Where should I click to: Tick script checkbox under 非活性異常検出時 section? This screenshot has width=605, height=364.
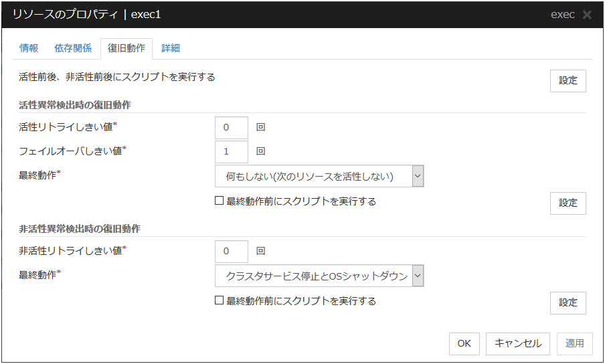[219, 300]
